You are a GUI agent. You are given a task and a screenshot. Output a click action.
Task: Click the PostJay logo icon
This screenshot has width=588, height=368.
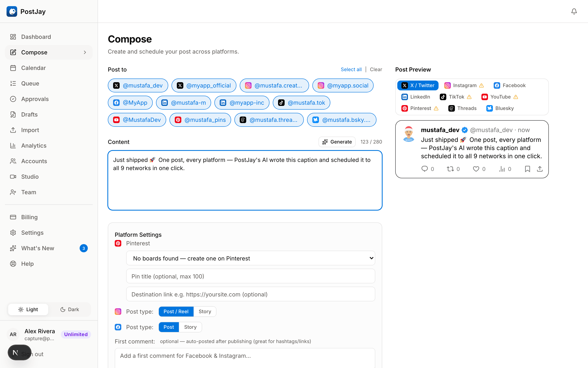tap(12, 11)
